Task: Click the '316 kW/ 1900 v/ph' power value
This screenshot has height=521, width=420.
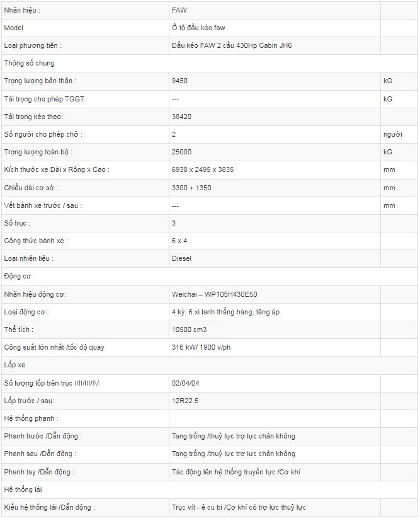Action: [x=201, y=347]
